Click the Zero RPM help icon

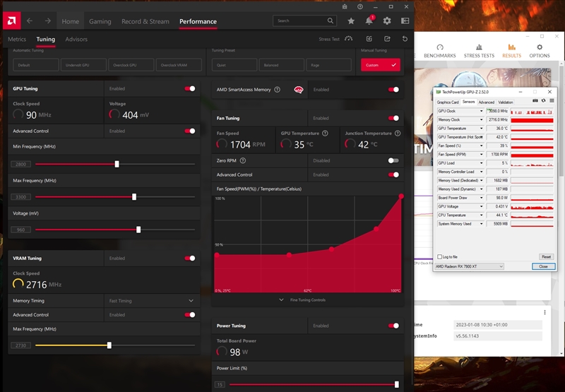tap(243, 160)
